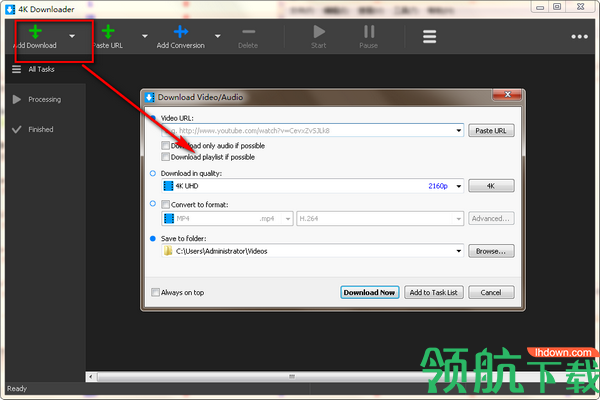Open the Processing tasks list

(x=45, y=100)
